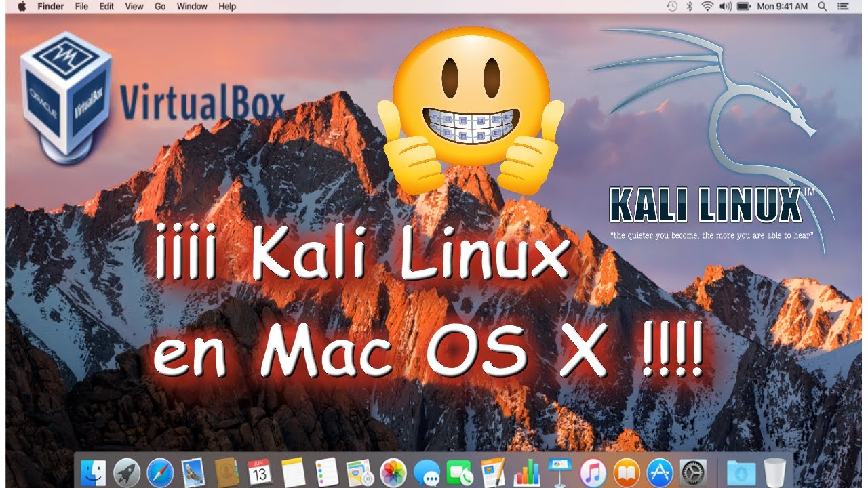Click Time Machine menu bar icon
This screenshot has width=868, height=488.
(672, 6)
